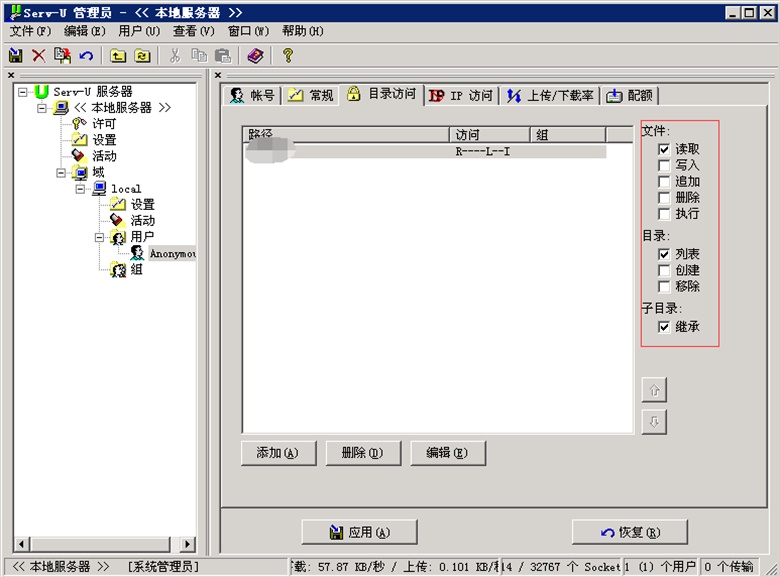Screen dimensions: 780x577
Task: Select the 域 node in the tree
Action: pyautogui.click(x=98, y=172)
